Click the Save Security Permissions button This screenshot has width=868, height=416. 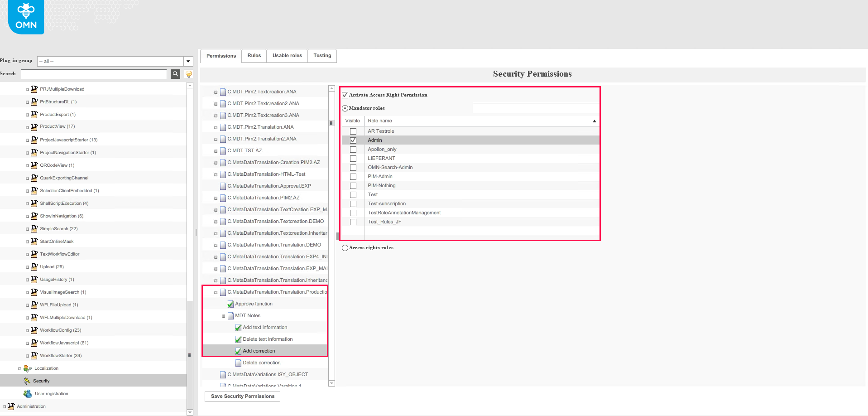pos(242,397)
